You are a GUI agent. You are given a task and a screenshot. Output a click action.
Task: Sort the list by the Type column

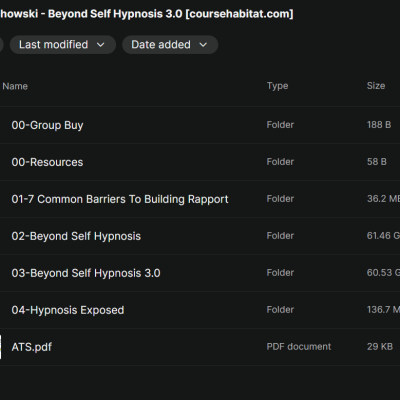tap(277, 86)
